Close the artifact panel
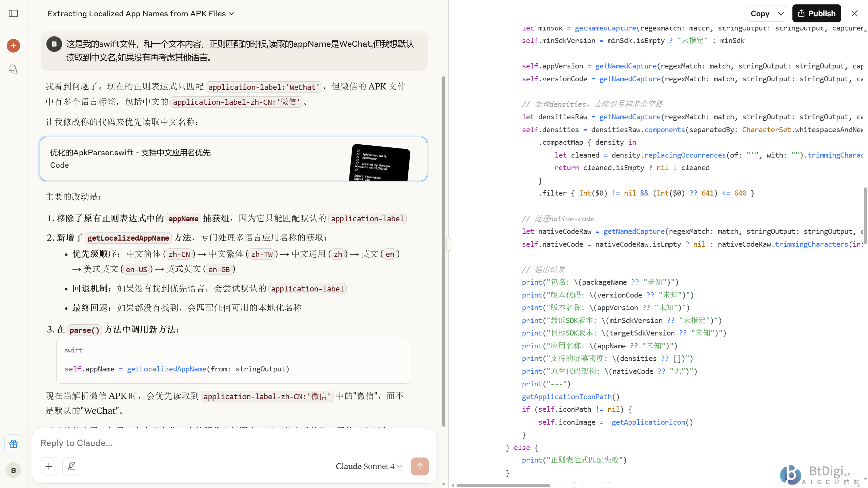This screenshot has height=488, width=868. click(x=854, y=14)
